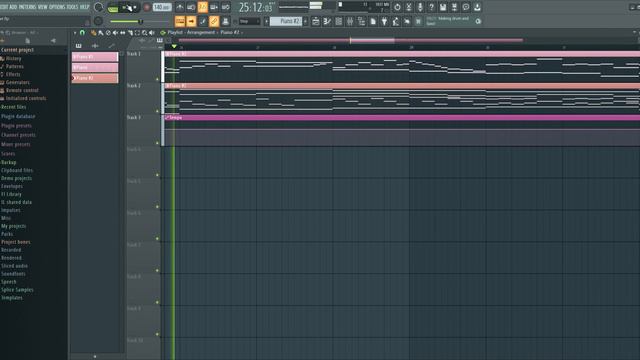Select the magnifier Zoom tool in playlist toolbar

(x=144, y=33)
